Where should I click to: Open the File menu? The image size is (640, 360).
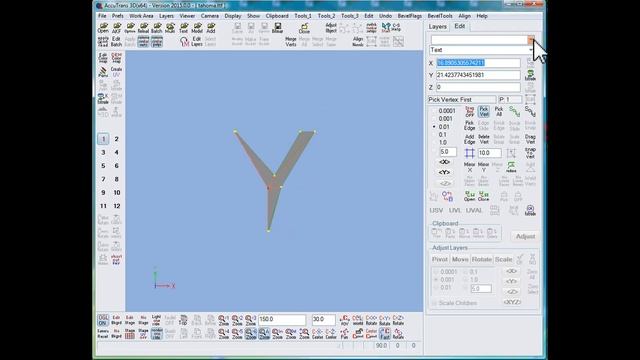coord(102,16)
